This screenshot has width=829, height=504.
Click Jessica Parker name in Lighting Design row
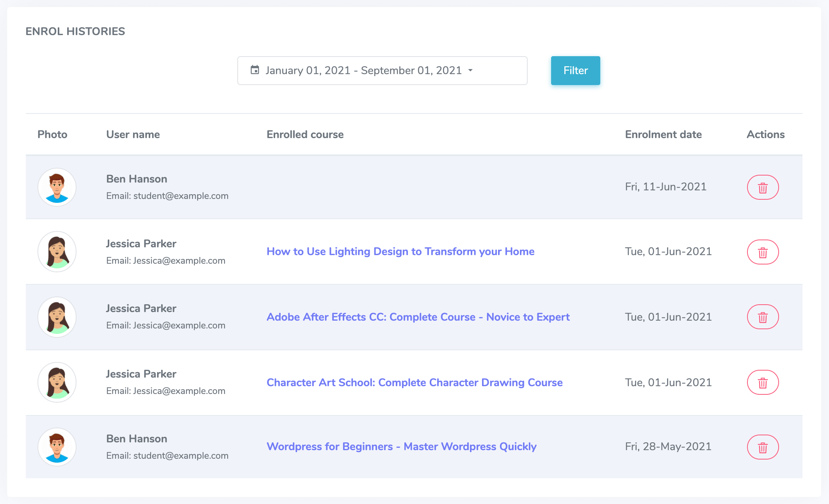tap(141, 244)
